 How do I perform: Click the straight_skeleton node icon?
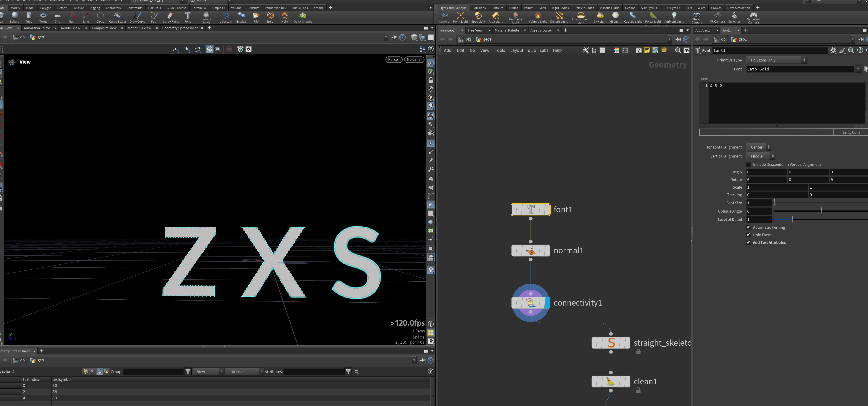click(x=611, y=343)
